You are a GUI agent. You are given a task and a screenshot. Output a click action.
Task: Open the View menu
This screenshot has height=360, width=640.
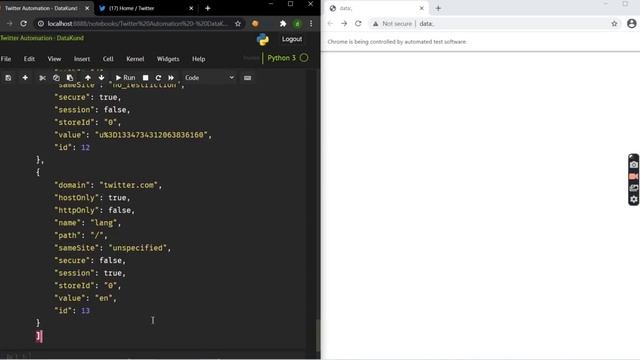click(54, 59)
